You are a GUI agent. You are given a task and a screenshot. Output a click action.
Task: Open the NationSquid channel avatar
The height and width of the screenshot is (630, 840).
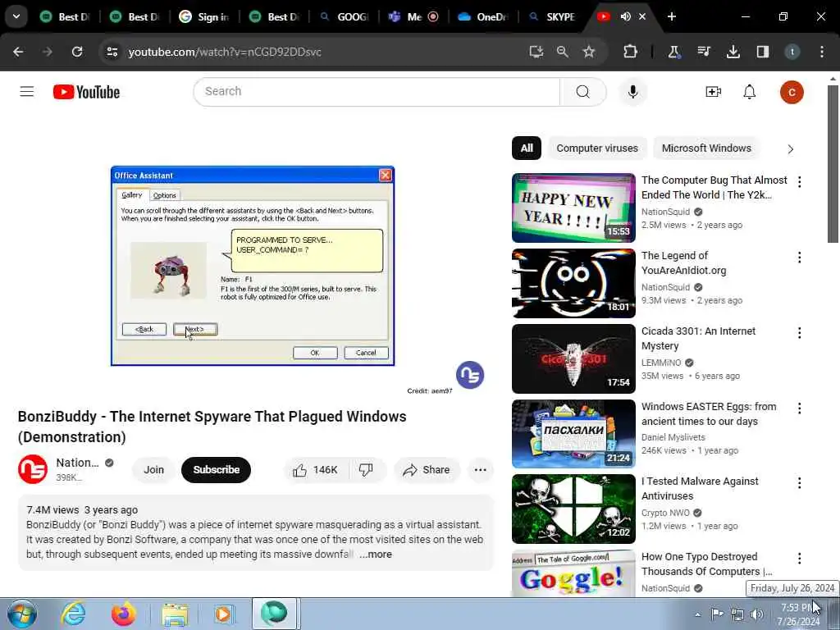33,469
